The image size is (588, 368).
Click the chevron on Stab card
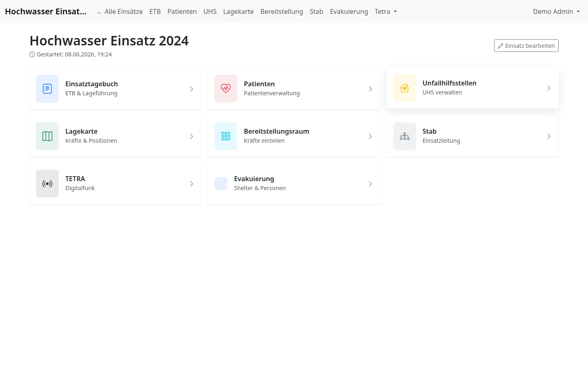(x=549, y=136)
